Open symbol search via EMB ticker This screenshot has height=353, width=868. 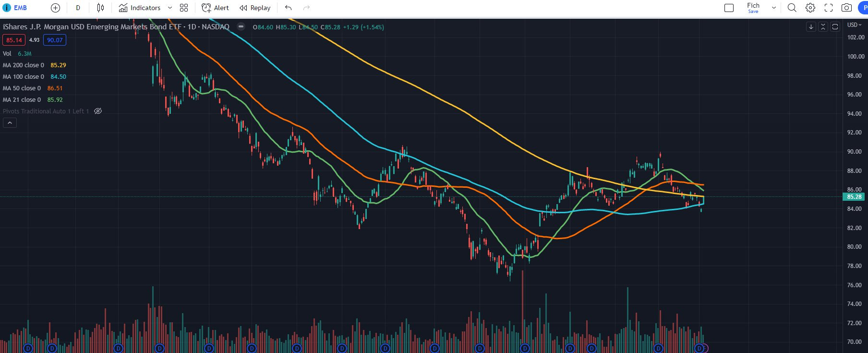point(20,8)
